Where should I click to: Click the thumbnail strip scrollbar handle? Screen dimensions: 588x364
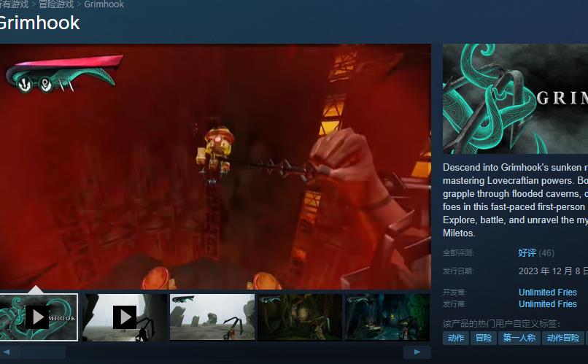[x=44, y=352]
